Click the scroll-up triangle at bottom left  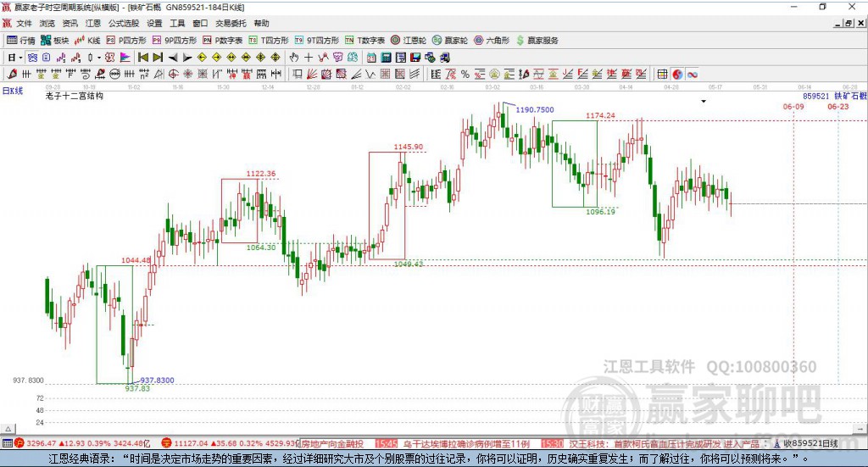point(8,429)
